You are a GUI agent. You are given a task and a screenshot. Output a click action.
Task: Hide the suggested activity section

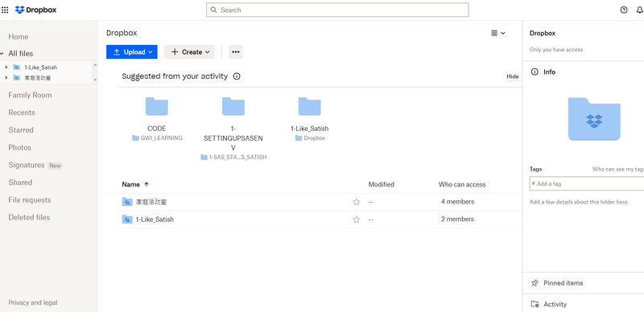tap(513, 76)
